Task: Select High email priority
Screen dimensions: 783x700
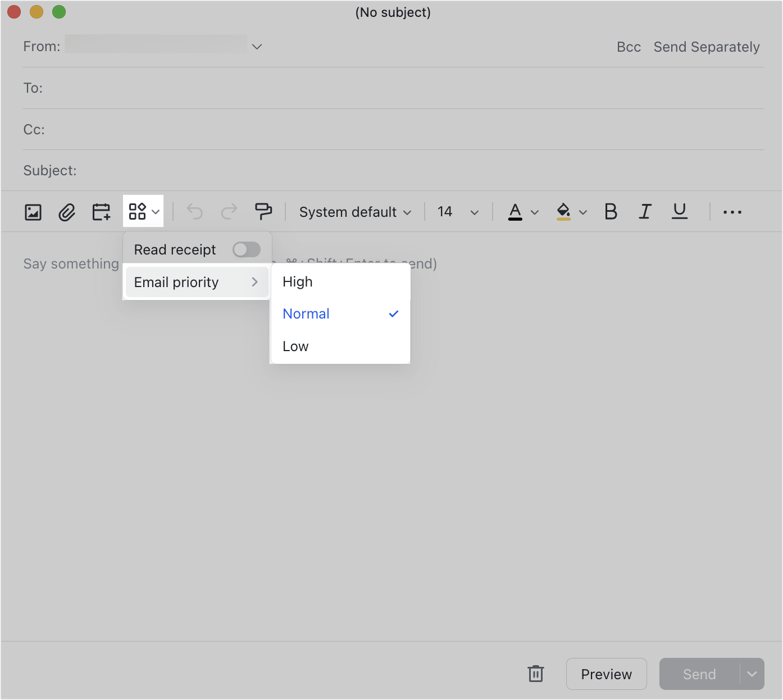Action: tap(297, 281)
